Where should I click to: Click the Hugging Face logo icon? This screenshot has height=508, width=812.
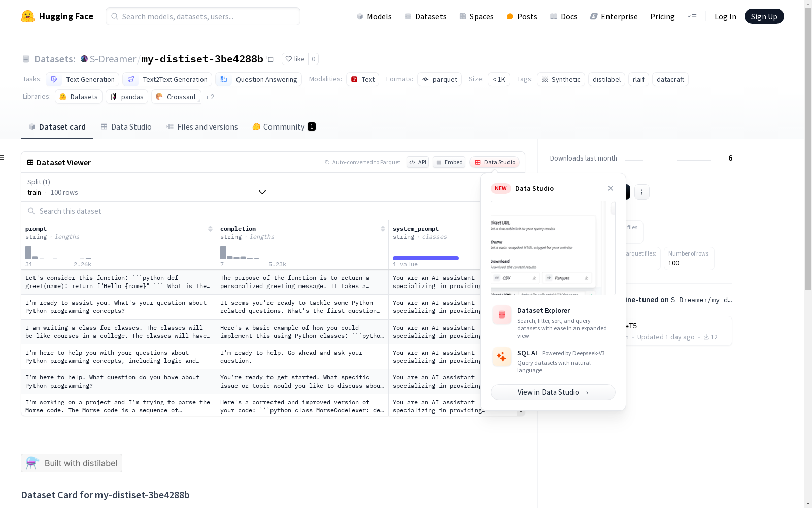tap(28, 16)
